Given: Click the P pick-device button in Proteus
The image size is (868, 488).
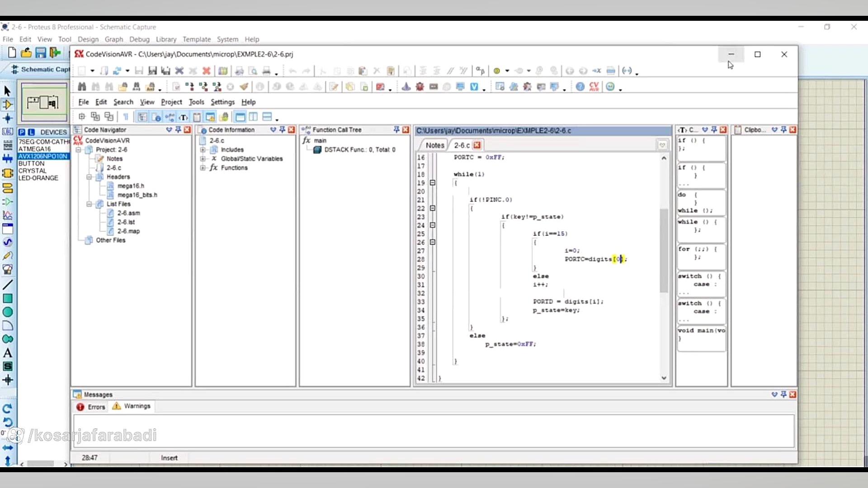Looking at the screenshot, I should pos(22,132).
